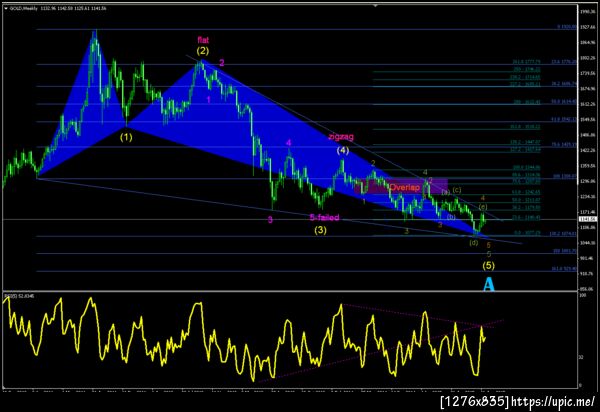This screenshot has height=412, width=600.
Task: Click the current price tag 1141.56 on scale
Action: (588, 219)
